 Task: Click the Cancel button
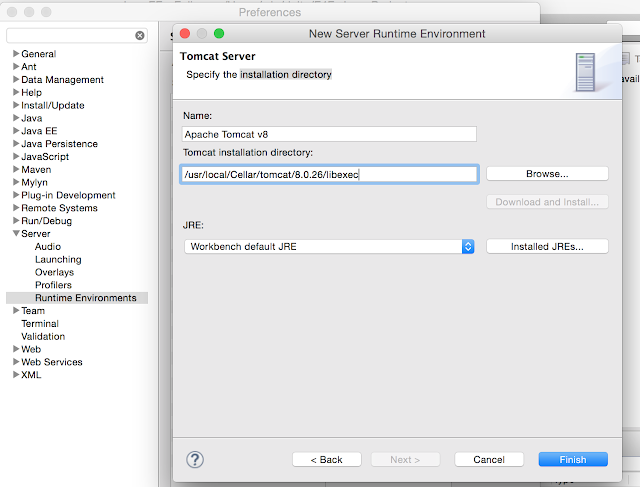489,460
